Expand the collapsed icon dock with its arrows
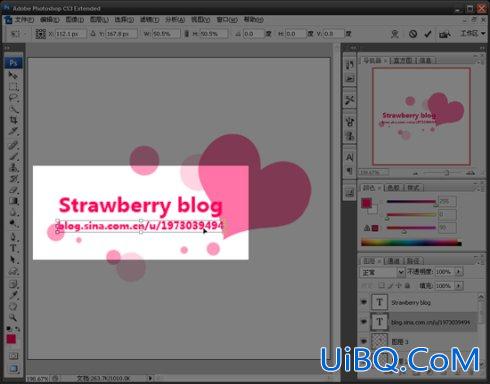Viewport: 490px width, 384px height. tap(353, 48)
